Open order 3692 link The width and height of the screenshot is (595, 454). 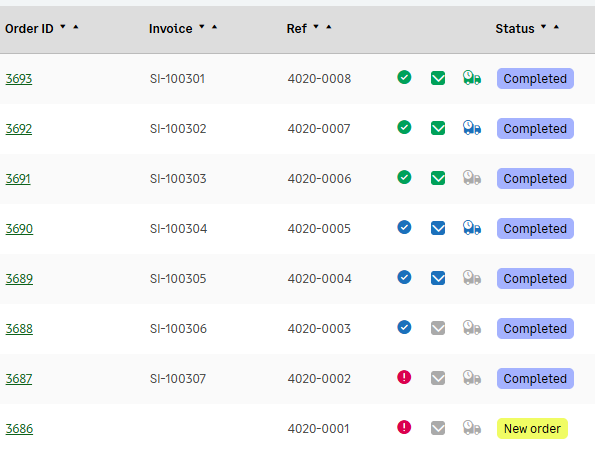(x=19, y=129)
